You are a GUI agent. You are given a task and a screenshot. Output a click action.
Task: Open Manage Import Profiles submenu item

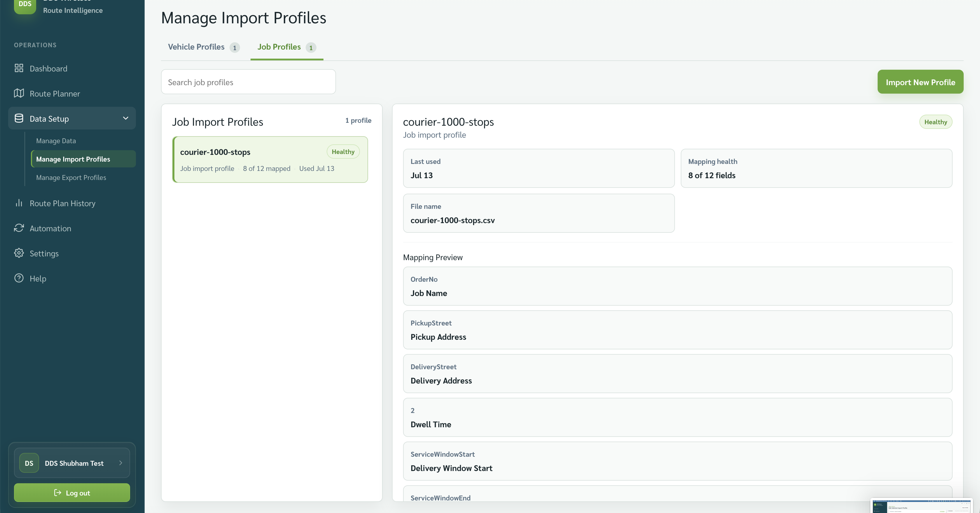point(83,159)
